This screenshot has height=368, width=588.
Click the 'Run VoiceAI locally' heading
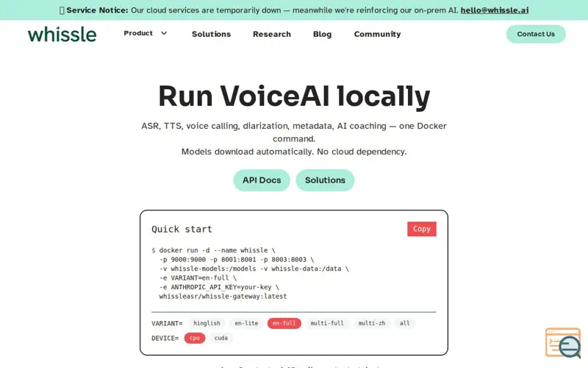[294, 96]
